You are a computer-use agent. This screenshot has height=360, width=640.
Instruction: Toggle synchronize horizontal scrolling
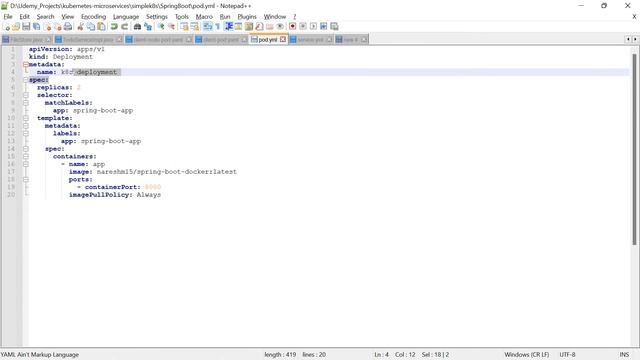[x=195, y=27]
